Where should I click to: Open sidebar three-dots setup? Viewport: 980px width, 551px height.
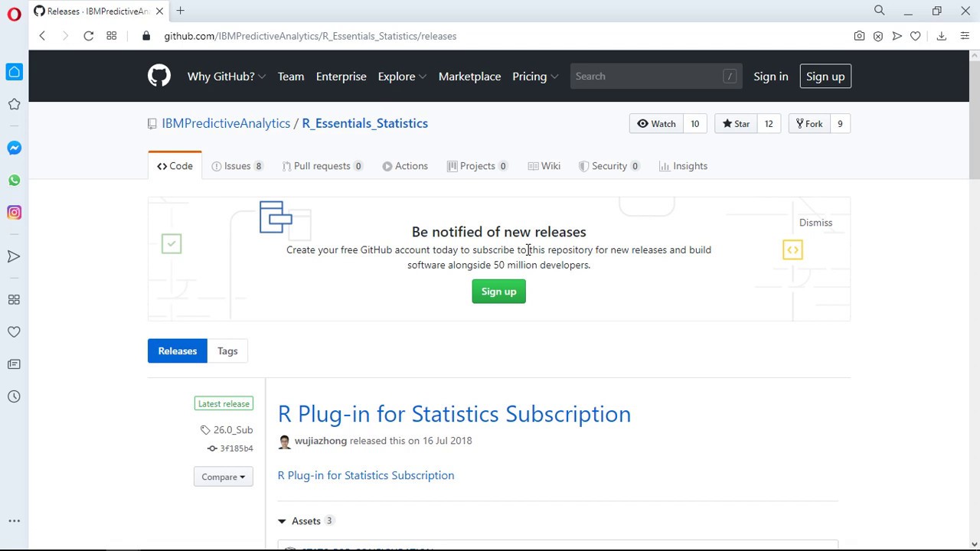(14, 521)
